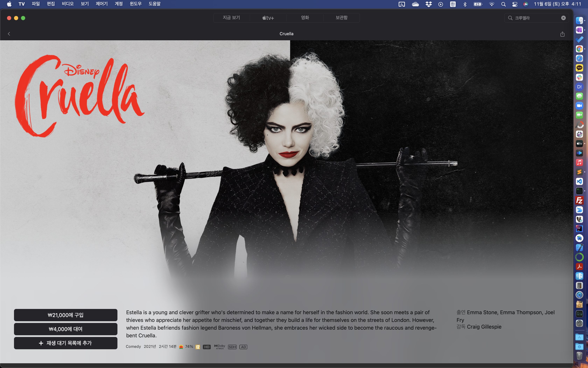This screenshot has height=368, width=588.
Task: Add Cruella to the 재생 대기 목록
Action: [x=66, y=343]
